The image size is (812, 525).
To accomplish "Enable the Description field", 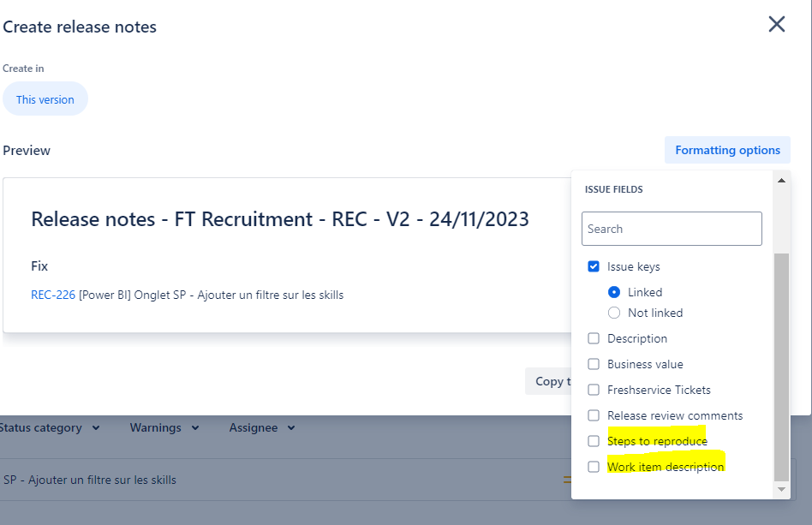I will (x=594, y=338).
